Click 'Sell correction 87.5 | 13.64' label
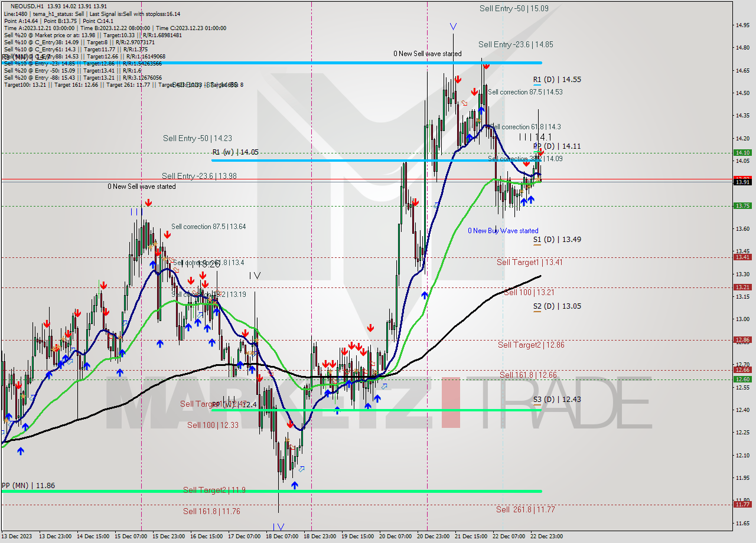Image resolution: width=756 pixels, height=543 pixels. click(208, 227)
